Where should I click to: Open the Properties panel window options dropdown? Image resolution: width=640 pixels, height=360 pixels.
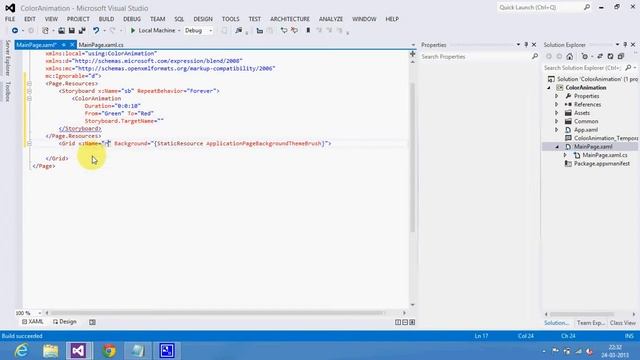coord(518,45)
